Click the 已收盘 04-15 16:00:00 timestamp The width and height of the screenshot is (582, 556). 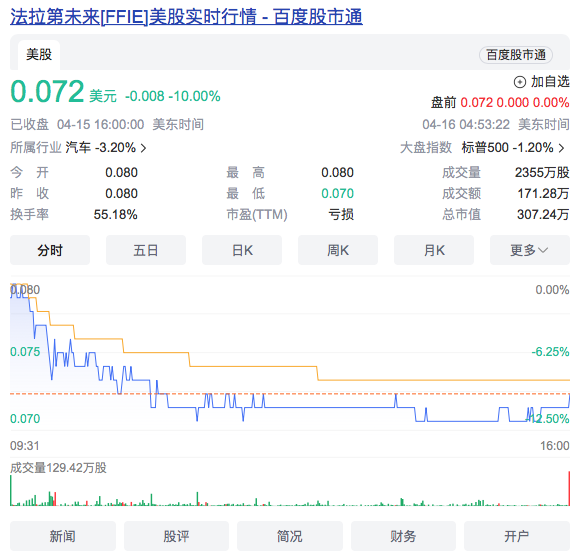[77, 124]
